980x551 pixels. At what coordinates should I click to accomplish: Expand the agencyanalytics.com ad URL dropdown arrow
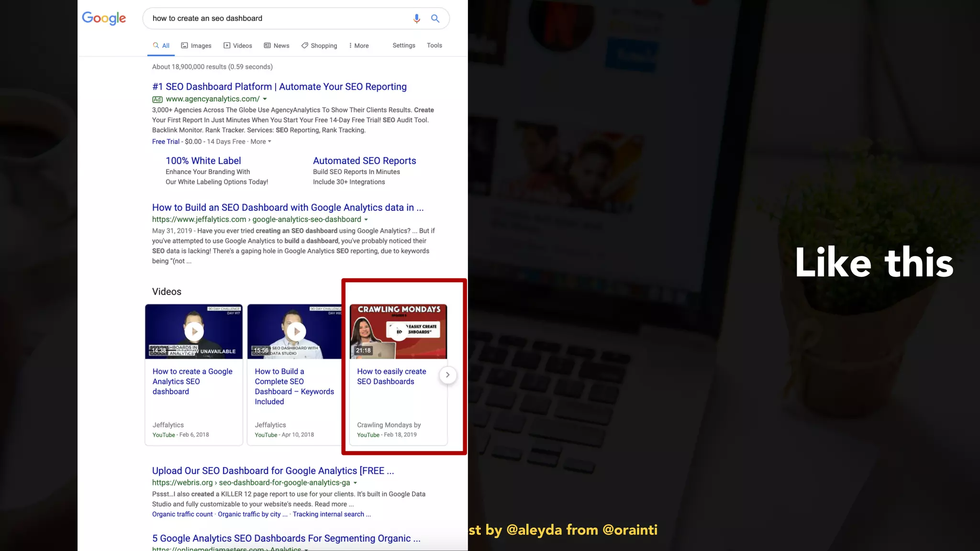(265, 99)
